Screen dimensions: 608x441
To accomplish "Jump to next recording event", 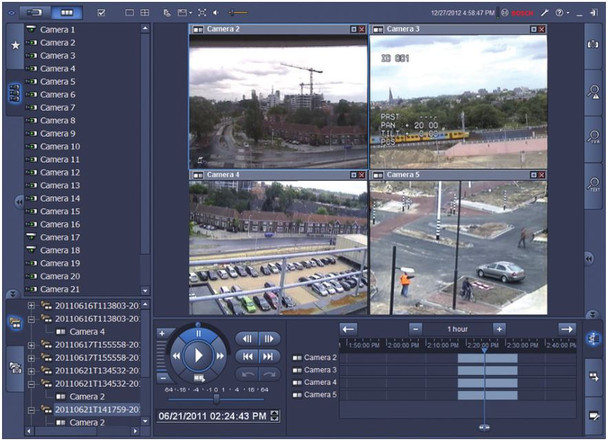I will click(x=269, y=357).
